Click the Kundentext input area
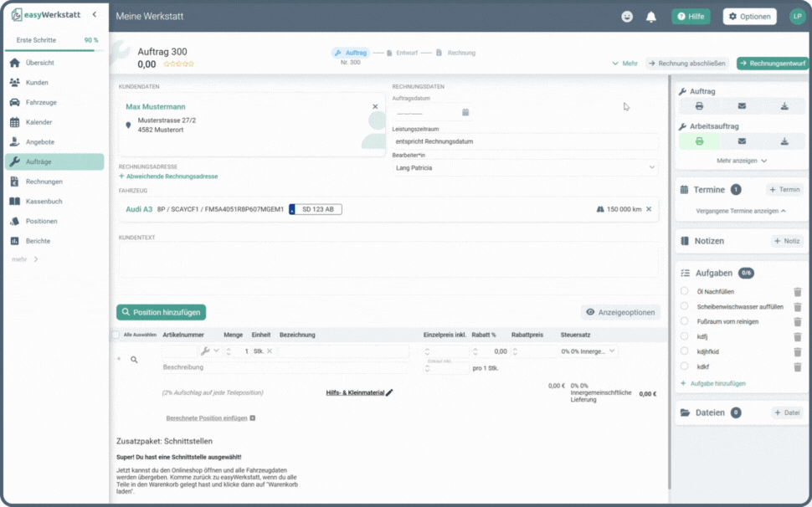The image size is (812, 507). pos(388,259)
